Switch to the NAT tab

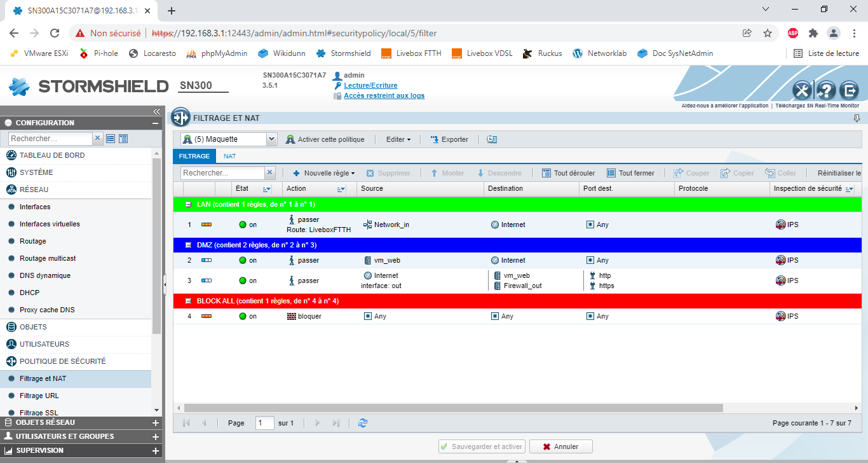[229, 156]
